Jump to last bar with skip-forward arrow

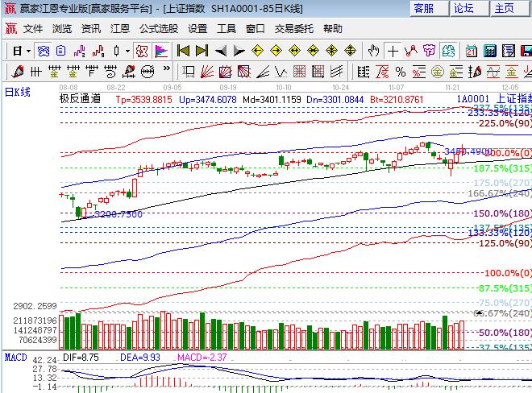(x=202, y=50)
